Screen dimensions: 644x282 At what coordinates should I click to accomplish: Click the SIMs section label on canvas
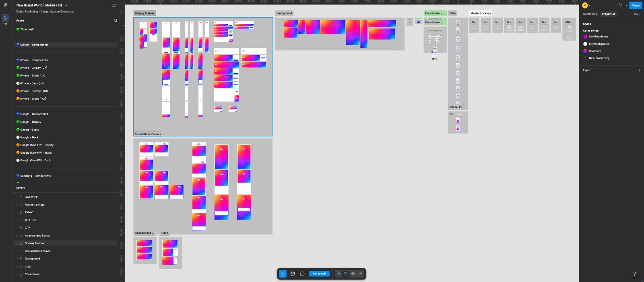tap(453, 13)
